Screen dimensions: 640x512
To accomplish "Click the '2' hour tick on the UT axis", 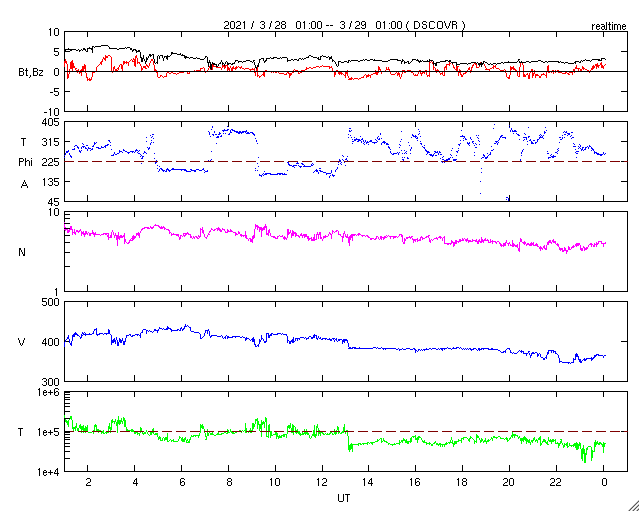I will [x=88, y=483].
